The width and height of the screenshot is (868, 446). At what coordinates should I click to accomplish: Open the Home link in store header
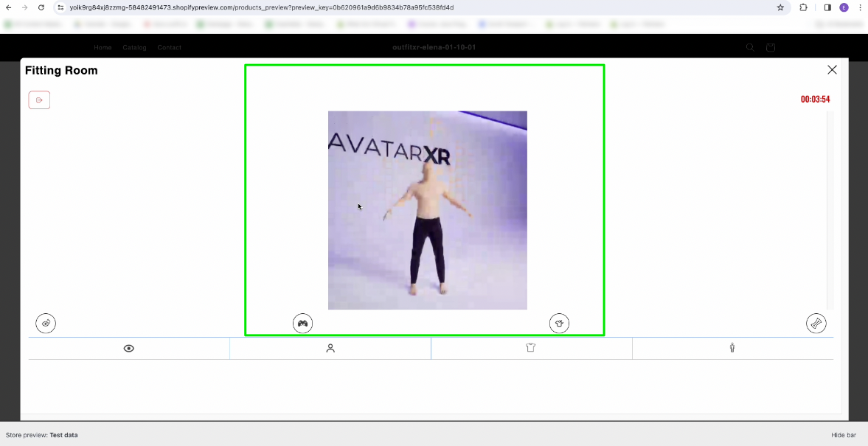103,48
